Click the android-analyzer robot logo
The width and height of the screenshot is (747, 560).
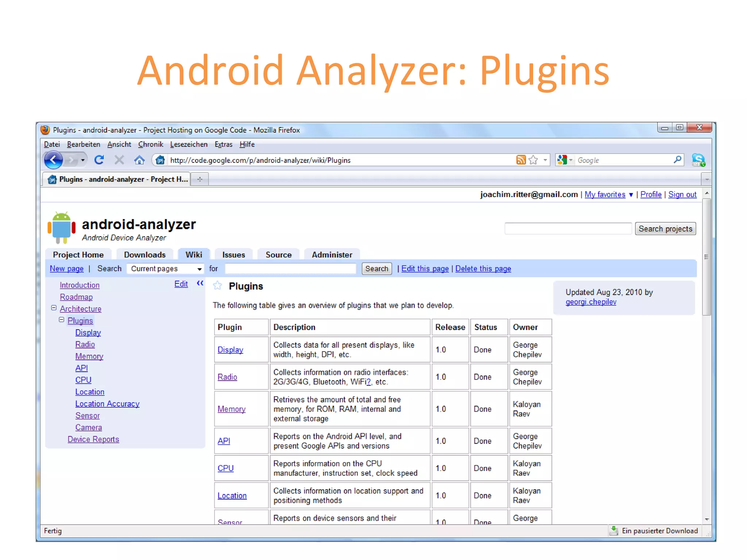(61, 228)
